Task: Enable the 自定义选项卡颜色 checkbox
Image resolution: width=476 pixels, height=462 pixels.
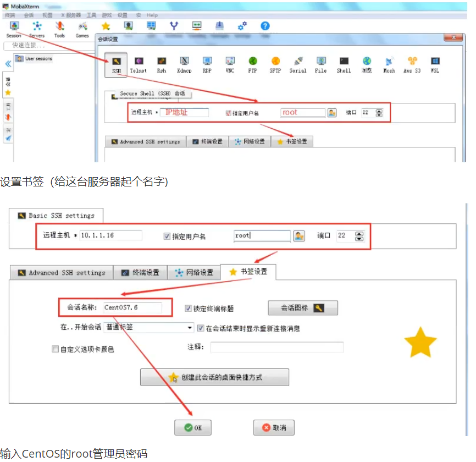Action: (55, 349)
